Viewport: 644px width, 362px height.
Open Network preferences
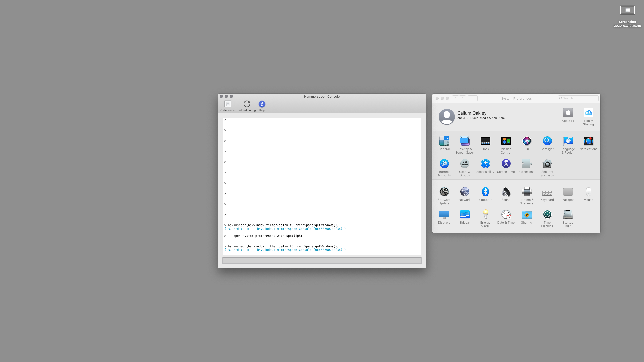465,194
